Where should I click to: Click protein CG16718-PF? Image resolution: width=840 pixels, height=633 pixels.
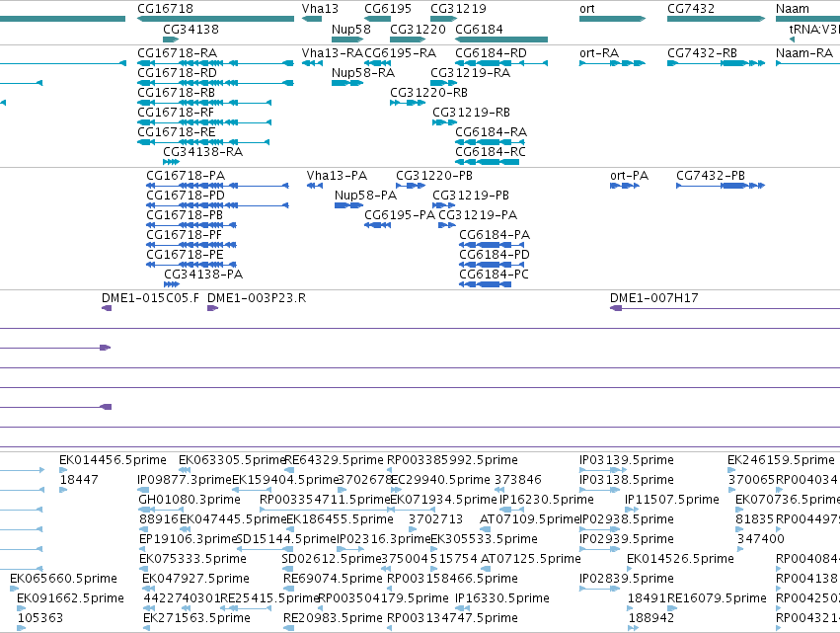[x=185, y=235]
